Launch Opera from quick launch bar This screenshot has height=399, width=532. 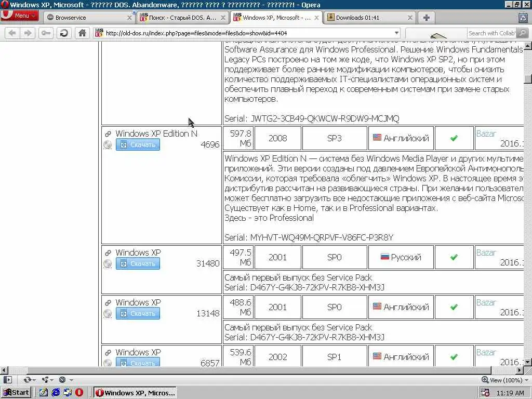tap(79, 393)
